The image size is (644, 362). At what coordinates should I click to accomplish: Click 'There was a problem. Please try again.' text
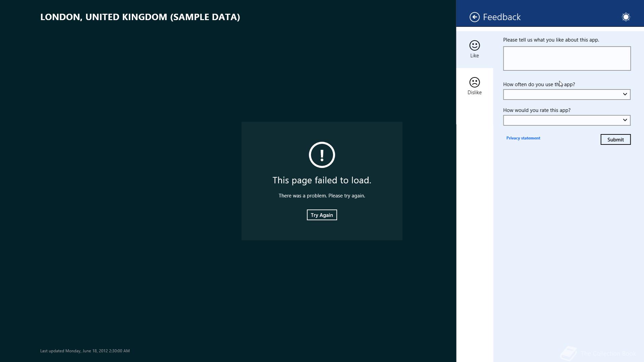pos(322,196)
